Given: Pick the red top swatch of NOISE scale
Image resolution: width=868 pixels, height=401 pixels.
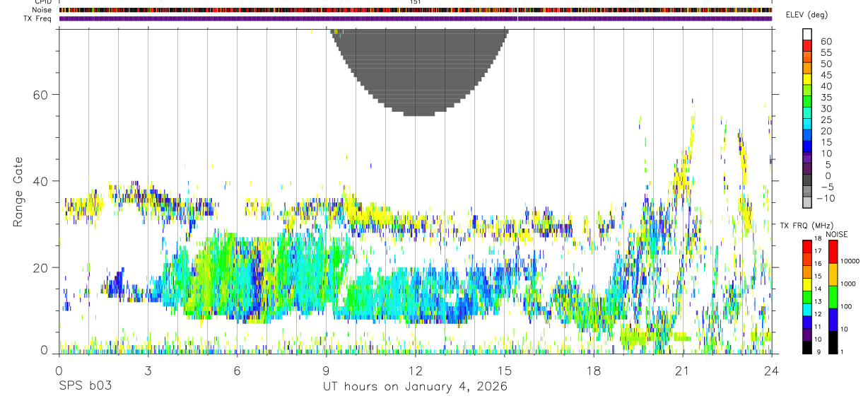Looking at the screenshot, I should point(833,252).
